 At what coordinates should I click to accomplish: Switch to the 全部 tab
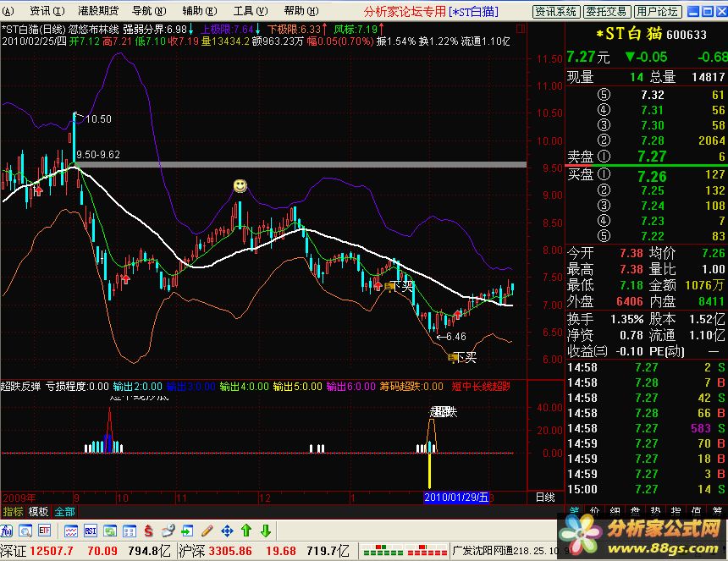(x=64, y=512)
